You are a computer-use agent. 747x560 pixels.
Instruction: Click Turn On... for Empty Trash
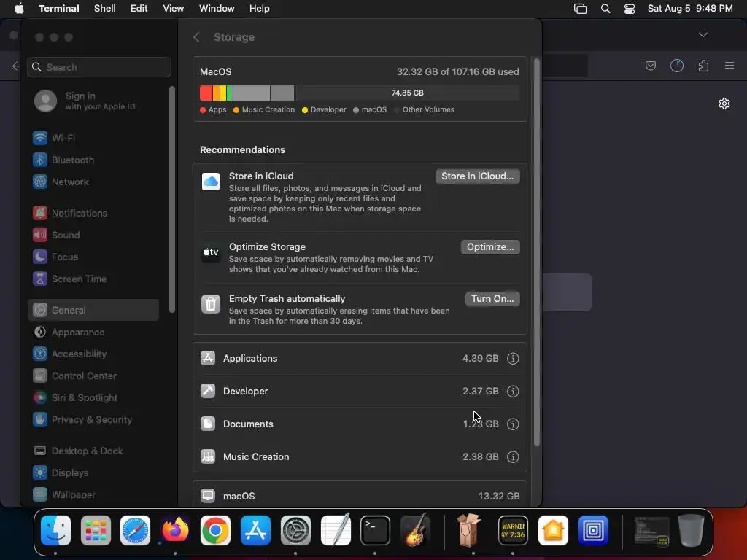492,299
